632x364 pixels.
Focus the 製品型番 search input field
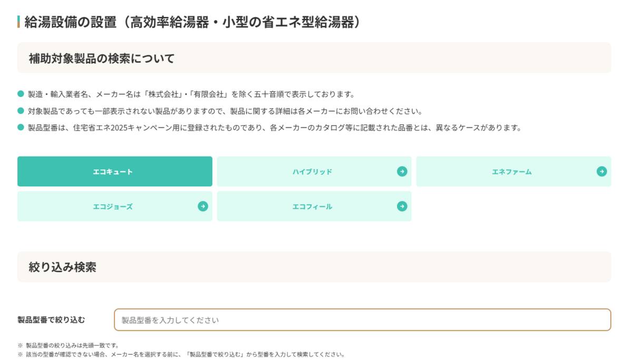[x=362, y=320]
